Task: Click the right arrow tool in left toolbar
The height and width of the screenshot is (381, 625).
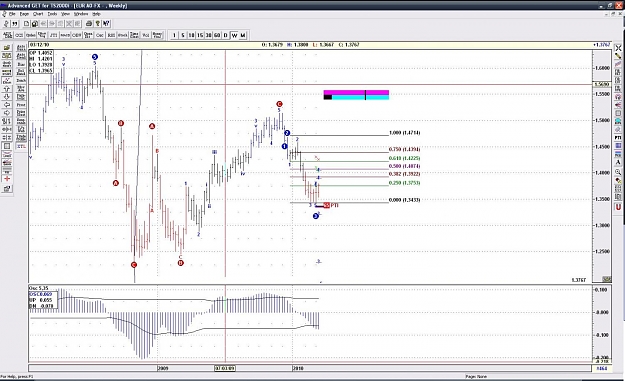Action: pos(7,113)
